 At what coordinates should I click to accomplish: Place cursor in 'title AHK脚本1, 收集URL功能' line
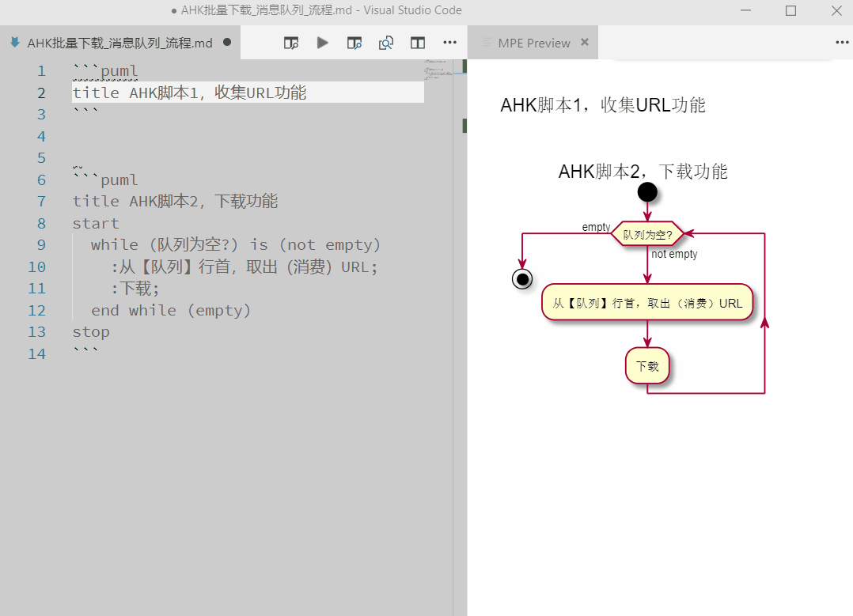[x=189, y=93]
